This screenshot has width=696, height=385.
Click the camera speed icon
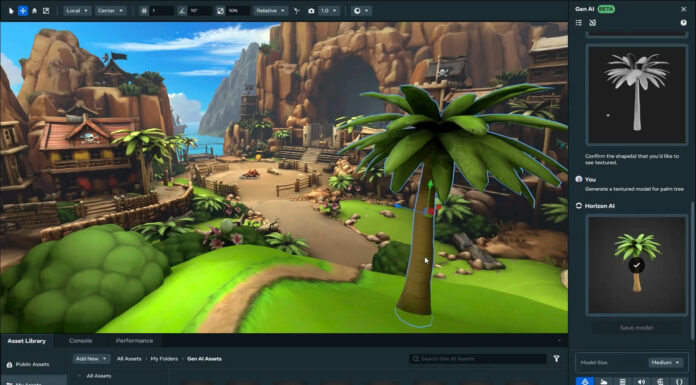coord(311,11)
